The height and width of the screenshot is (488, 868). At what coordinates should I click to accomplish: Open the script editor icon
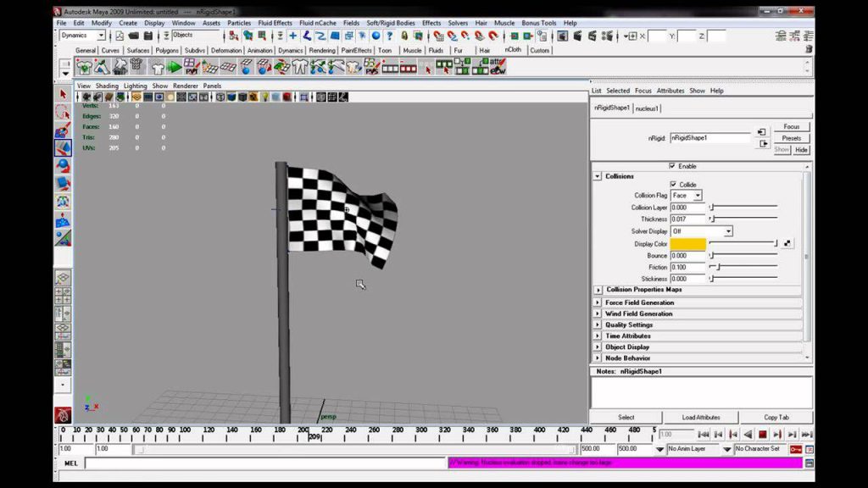810,463
